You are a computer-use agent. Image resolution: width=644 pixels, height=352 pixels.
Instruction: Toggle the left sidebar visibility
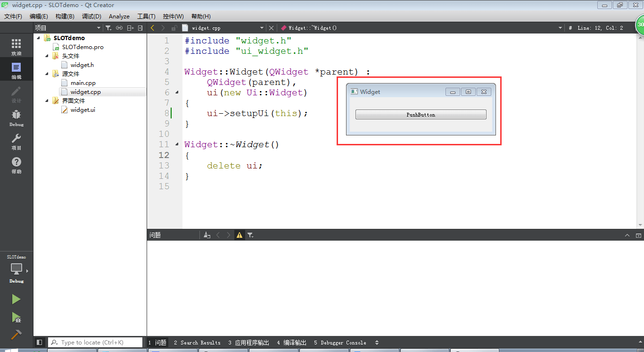(40, 343)
